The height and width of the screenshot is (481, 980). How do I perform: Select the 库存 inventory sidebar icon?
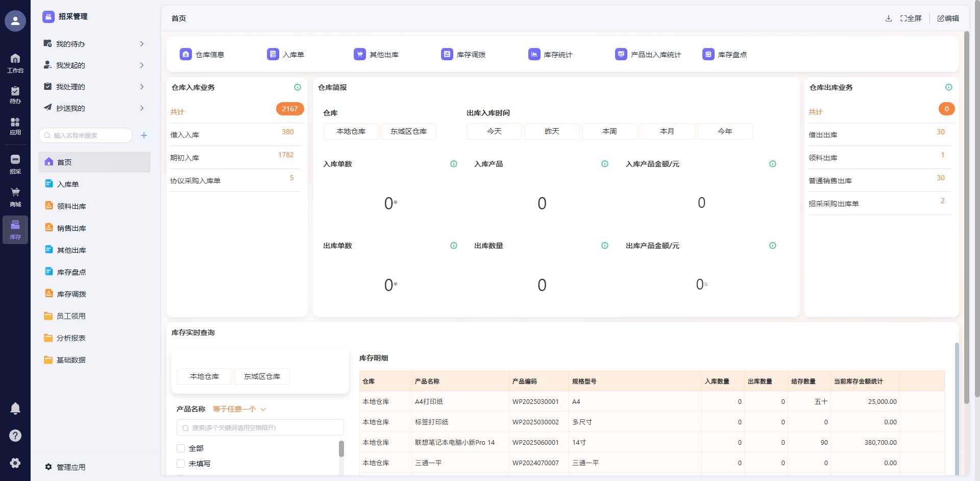point(15,229)
